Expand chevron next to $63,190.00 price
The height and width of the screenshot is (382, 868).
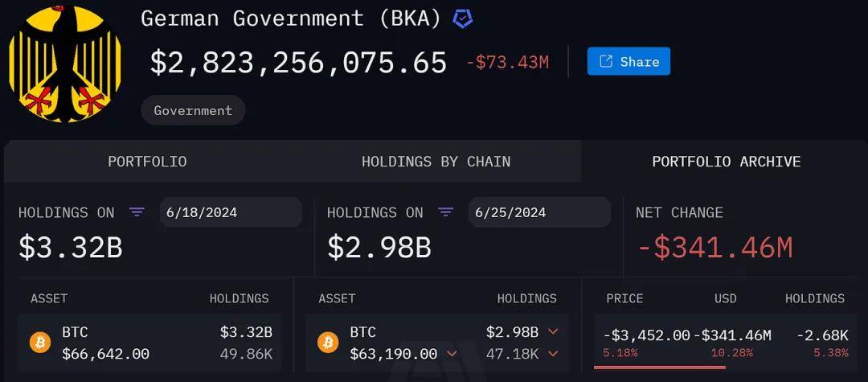click(452, 354)
